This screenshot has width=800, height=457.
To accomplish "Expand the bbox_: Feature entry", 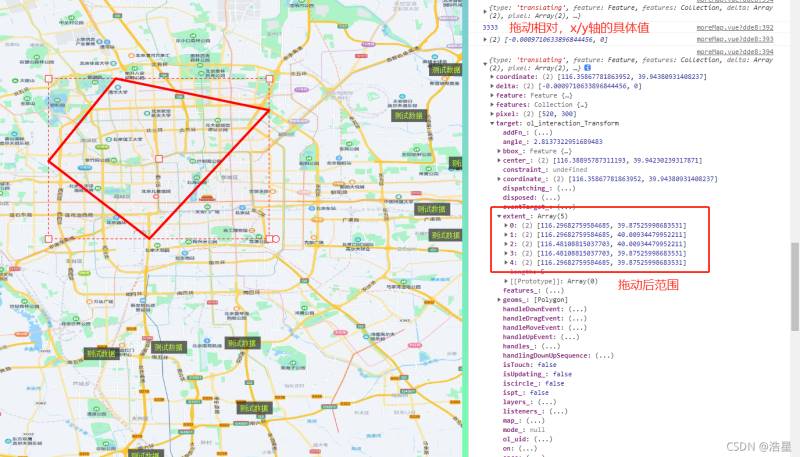I will coord(499,151).
